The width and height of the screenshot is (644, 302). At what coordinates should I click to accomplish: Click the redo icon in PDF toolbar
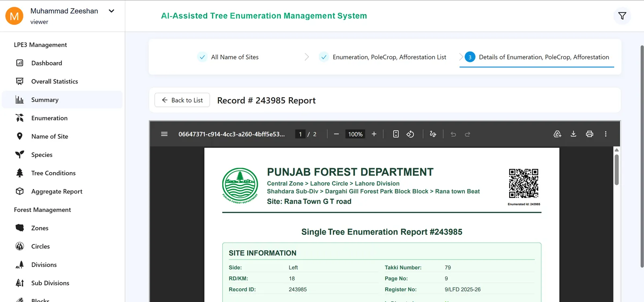tap(467, 134)
